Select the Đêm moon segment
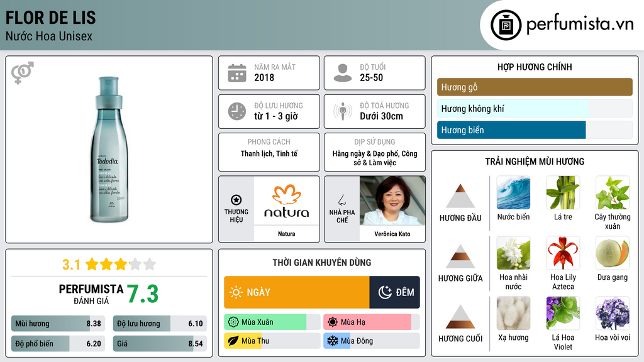Viewport: 644px width, 362px height. click(395, 292)
